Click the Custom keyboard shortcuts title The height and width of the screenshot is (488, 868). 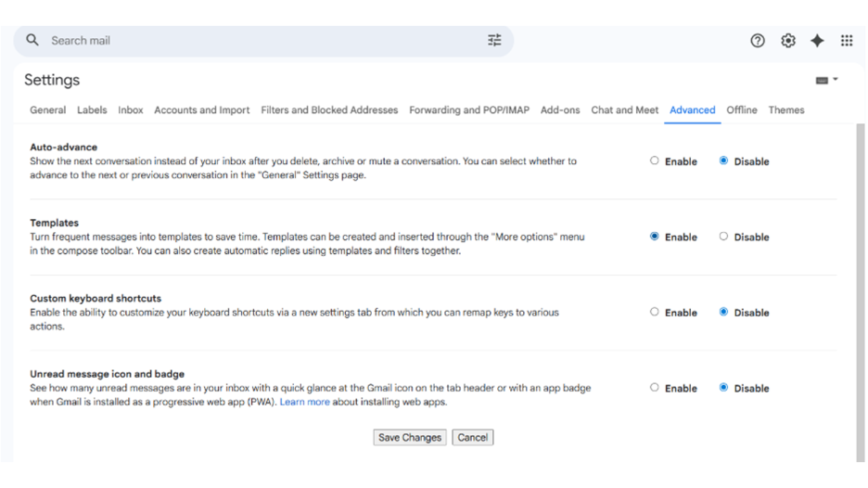pyautogui.click(x=96, y=298)
